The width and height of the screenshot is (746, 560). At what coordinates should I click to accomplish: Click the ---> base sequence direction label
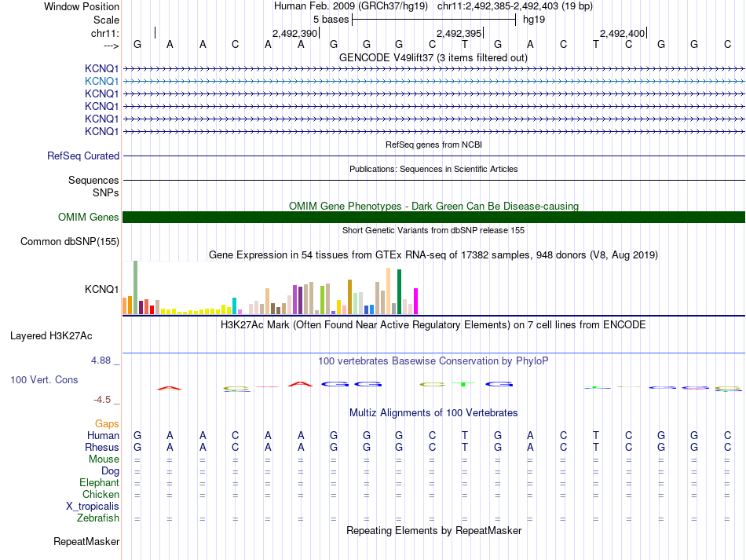click(111, 46)
